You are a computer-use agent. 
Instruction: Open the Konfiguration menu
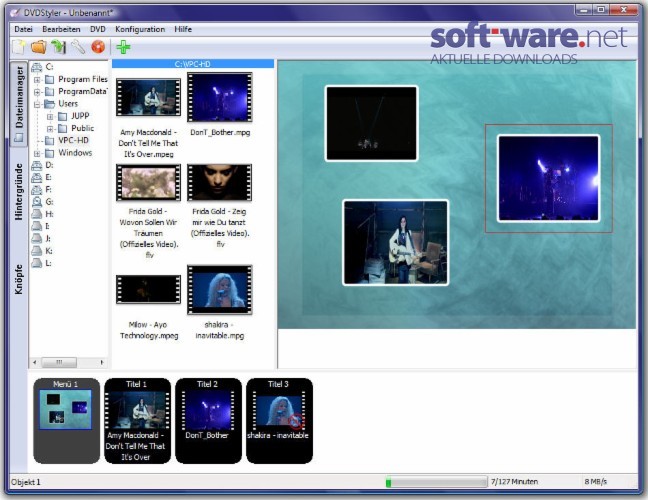click(140, 29)
